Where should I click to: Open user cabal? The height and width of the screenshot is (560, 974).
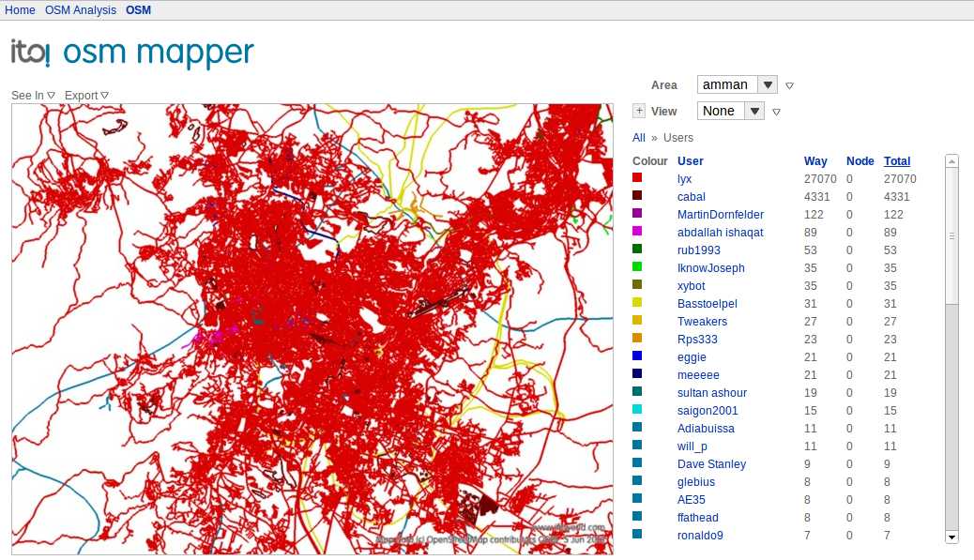pyautogui.click(x=691, y=197)
